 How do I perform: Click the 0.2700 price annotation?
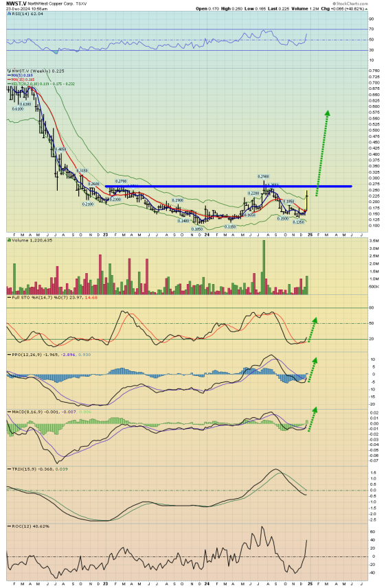tap(120, 181)
